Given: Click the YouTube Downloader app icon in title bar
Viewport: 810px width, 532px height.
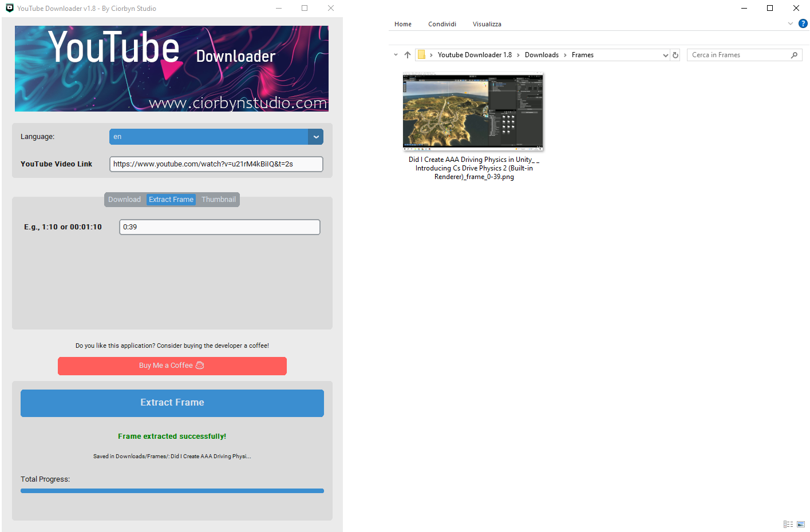Looking at the screenshot, I should tap(9, 8).
